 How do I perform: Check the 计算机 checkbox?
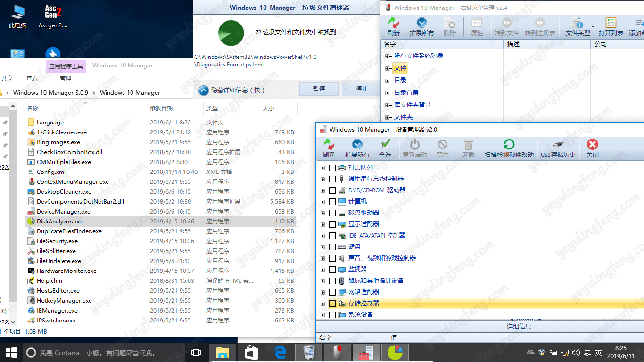pos(332,202)
